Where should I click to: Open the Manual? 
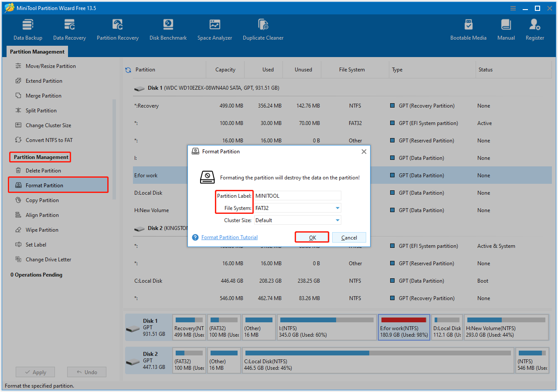[x=506, y=28]
